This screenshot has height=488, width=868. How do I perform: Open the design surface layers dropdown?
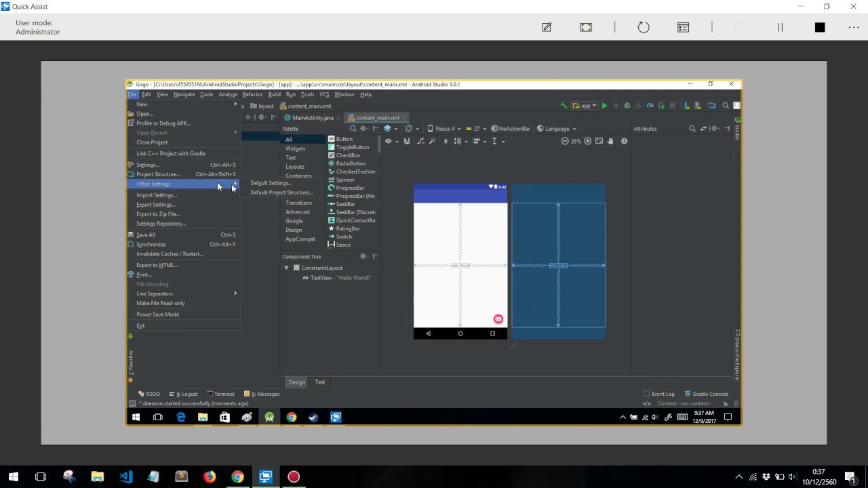click(x=391, y=128)
